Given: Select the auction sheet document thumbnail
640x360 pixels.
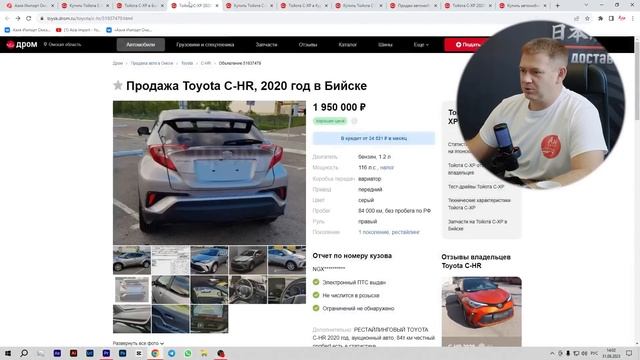Looking at the screenshot, I should [171, 260].
